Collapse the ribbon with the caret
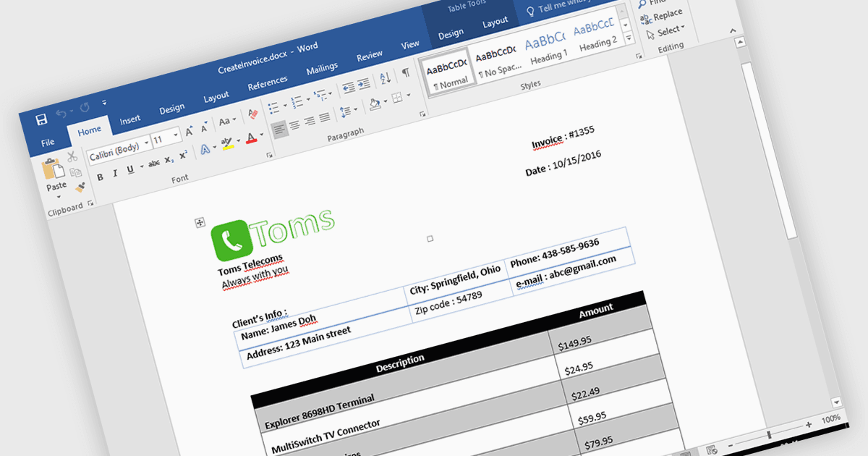This screenshot has height=456, width=868. [733, 32]
